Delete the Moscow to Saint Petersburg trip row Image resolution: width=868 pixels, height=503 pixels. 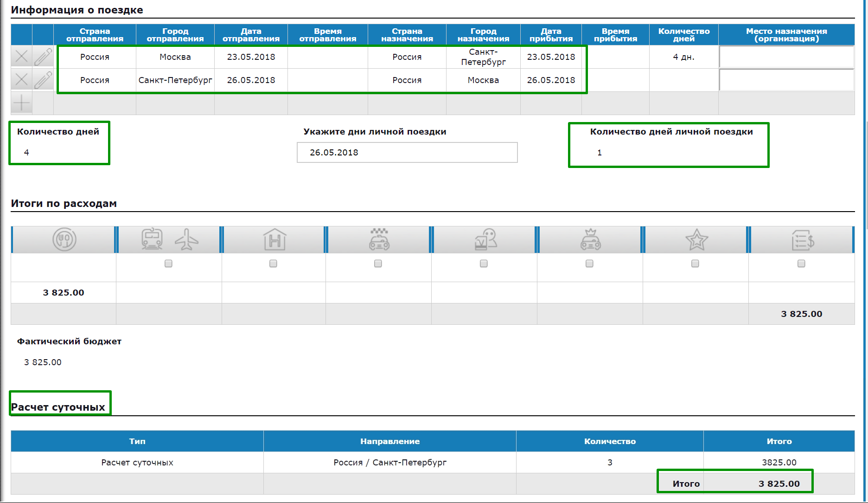pyautogui.click(x=21, y=57)
